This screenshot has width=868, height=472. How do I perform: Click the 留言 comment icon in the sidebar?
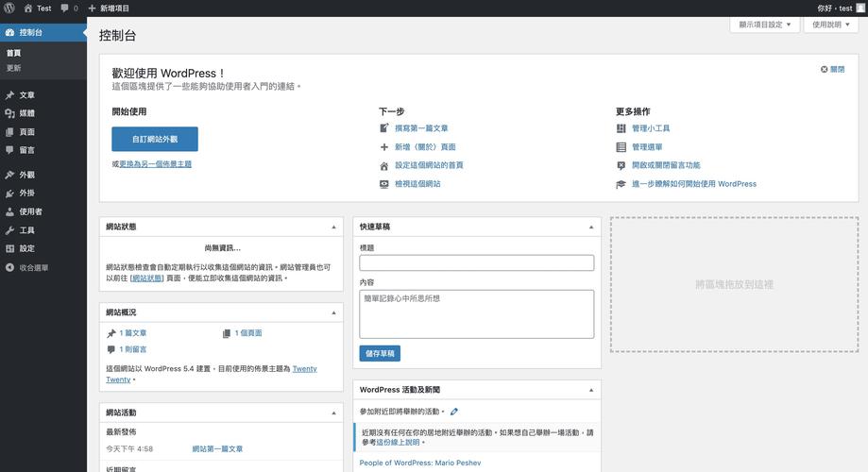pos(10,150)
